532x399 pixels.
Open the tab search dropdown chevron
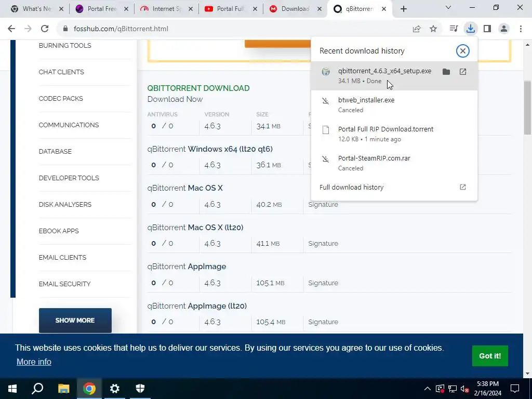coord(448,7)
